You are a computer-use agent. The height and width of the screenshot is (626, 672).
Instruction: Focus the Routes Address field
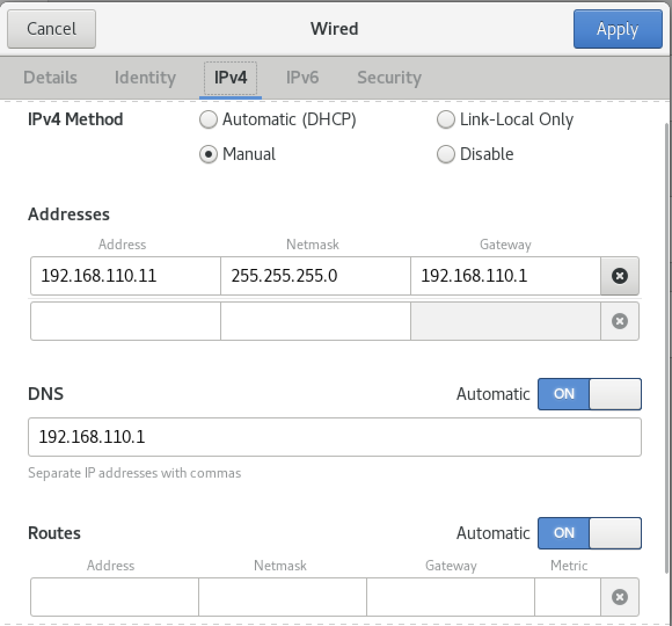point(115,597)
